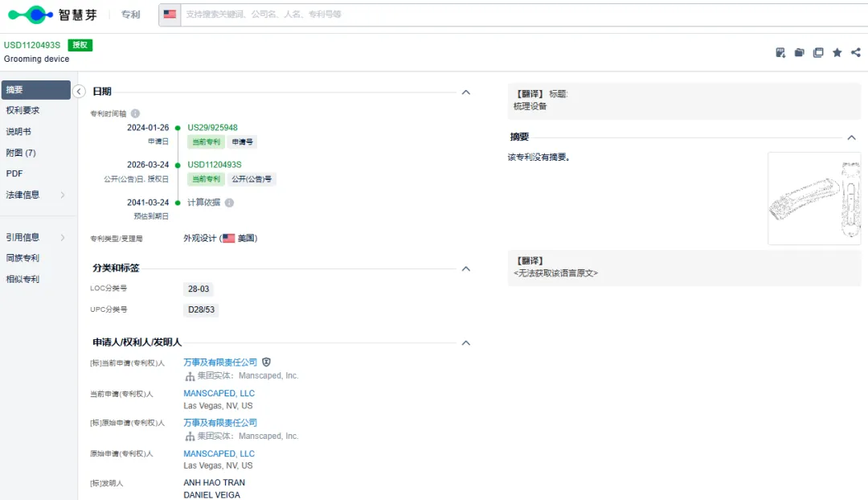
Task: Collapse the 申请人/权利人/发明人 section
Action: 466,343
